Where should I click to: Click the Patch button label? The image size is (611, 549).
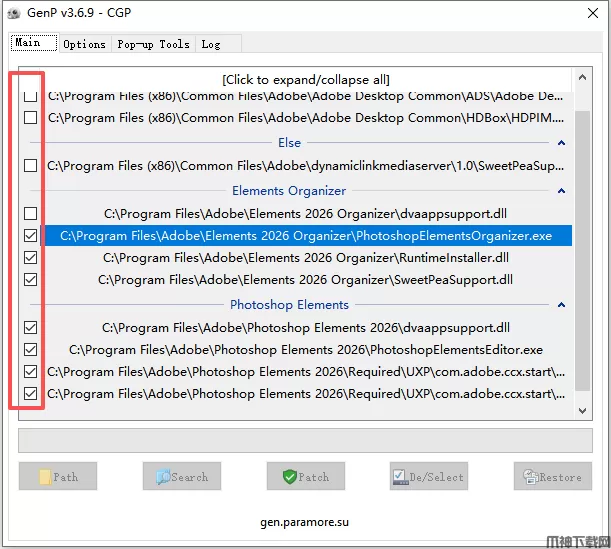(x=314, y=477)
